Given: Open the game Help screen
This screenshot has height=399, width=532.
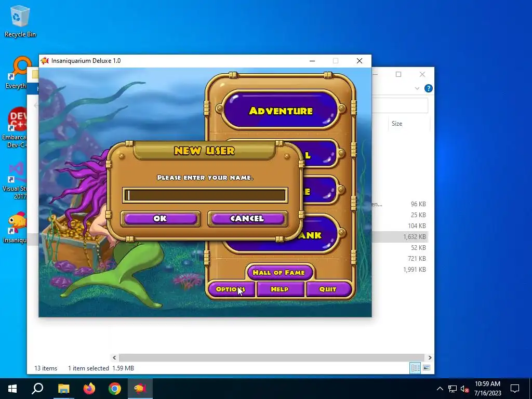Looking at the screenshot, I should 280,289.
